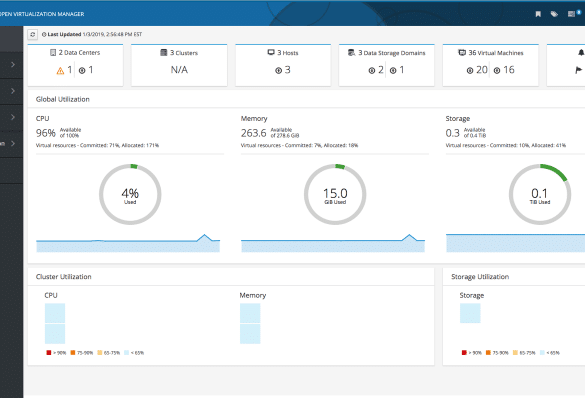Expand the first sidebar menu chevron
The width and height of the screenshot is (585, 398).
coord(13,65)
